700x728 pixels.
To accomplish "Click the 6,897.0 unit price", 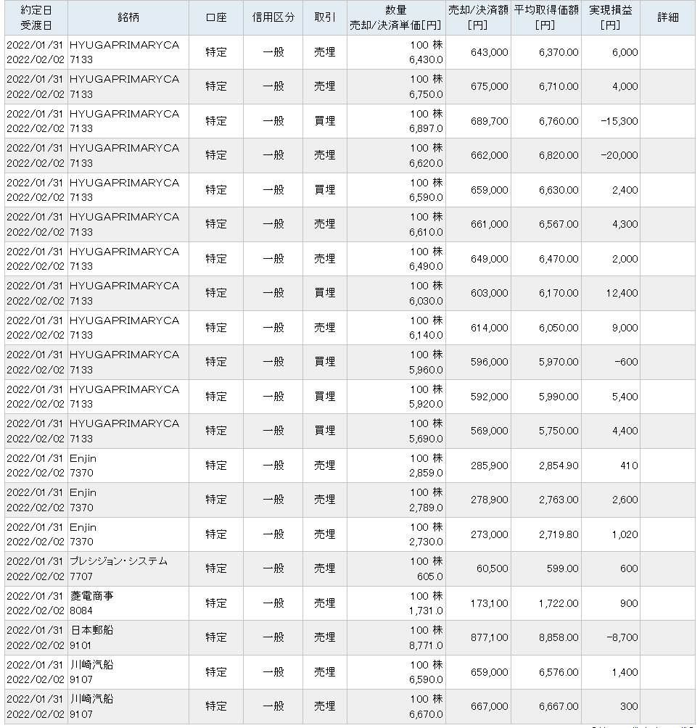I will click(x=426, y=128).
